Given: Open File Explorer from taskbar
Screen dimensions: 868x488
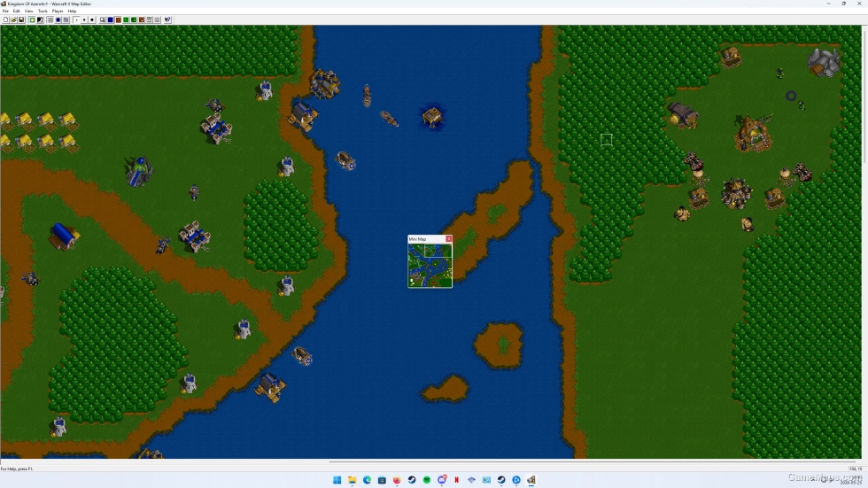Looking at the screenshot, I should point(353,480).
